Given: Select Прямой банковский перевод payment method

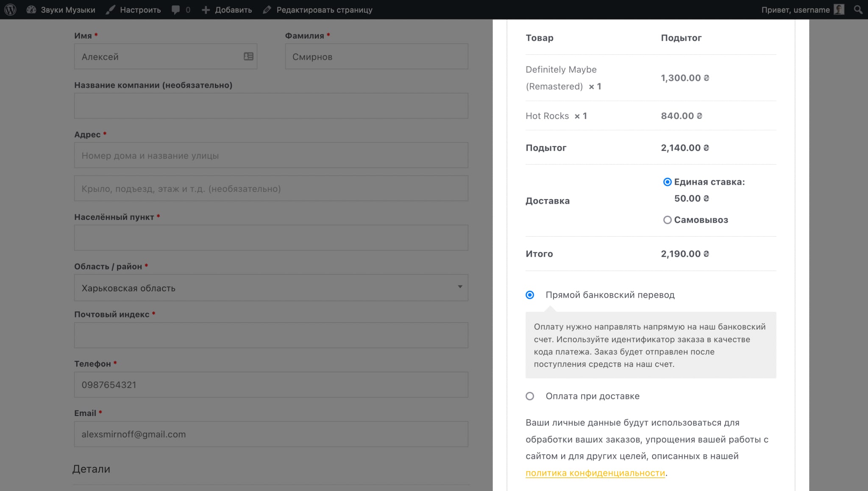Looking at the screenshot, I should 530,295.
